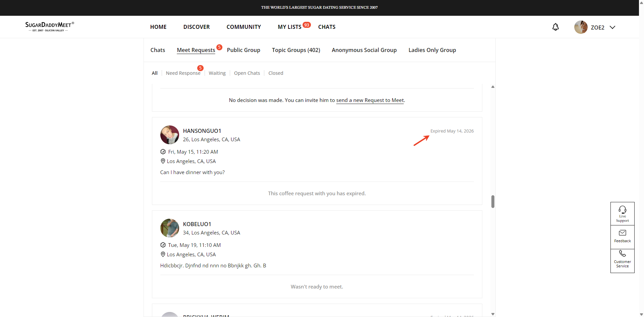Click 'Fri, May 15, 11:20 AM' text

(193, 152)
